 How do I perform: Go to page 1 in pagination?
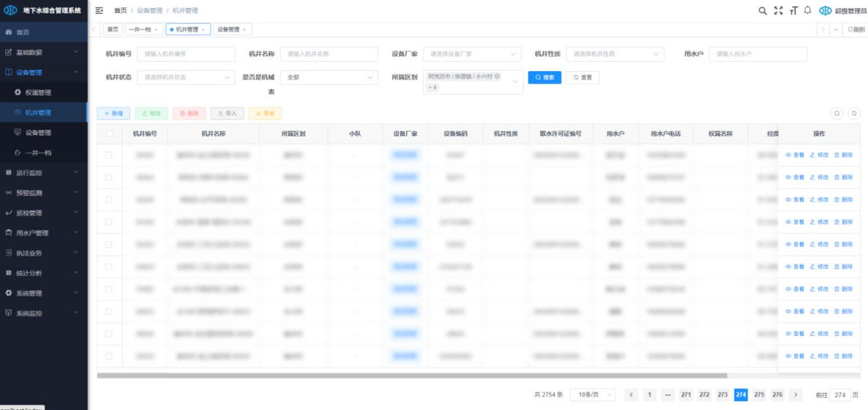tap(649, 396)
